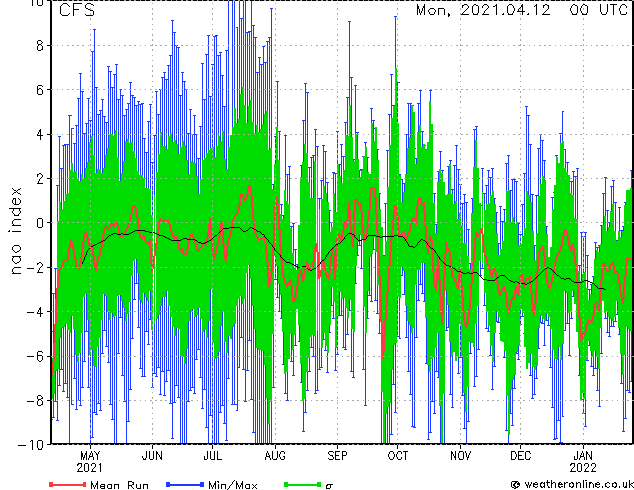Click the y-axis value 0
This screenshot has height=490, width=634.
click(x=40, y=223)
